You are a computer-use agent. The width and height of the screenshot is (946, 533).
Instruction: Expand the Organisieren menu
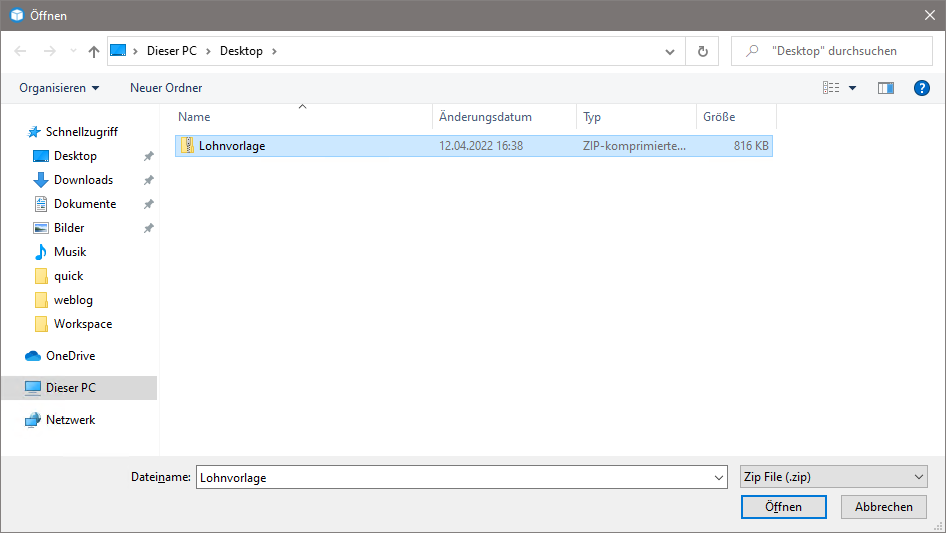[59, 88]
